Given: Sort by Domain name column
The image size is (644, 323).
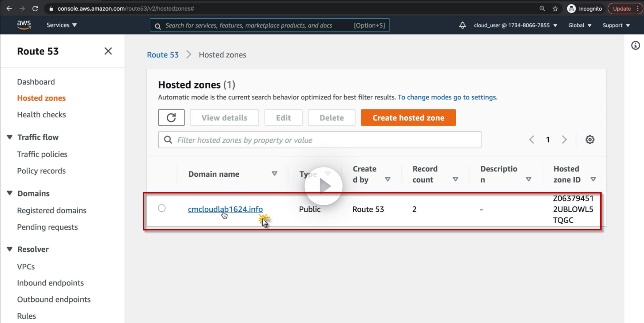Looking at the screenshot, I should [x=274, y=174].
